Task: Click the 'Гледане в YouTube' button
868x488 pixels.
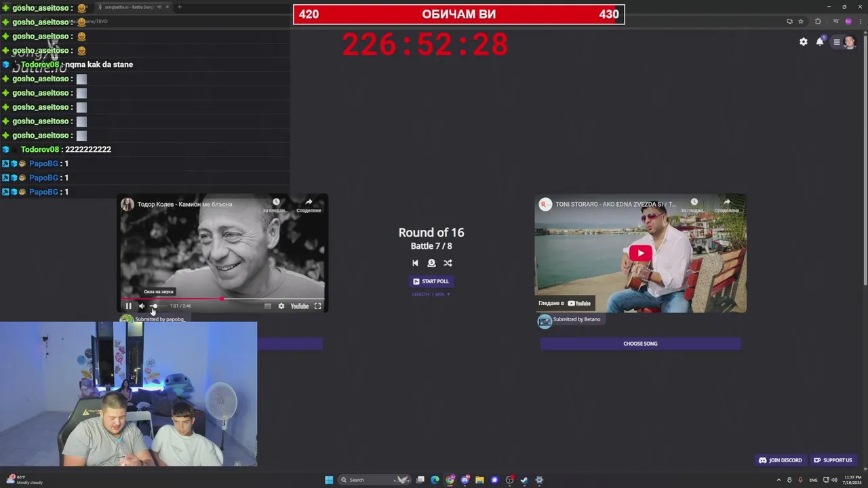Action: (x=564, y=304)
